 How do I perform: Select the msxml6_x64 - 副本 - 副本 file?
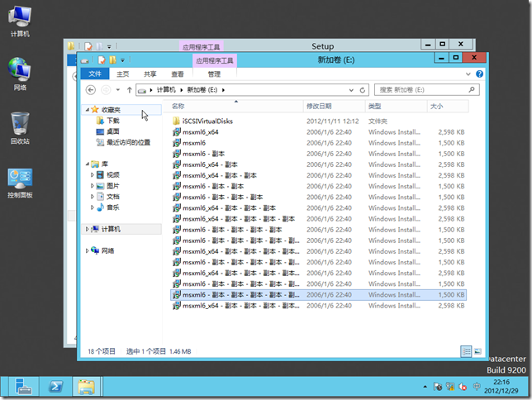(x=318, y=175)
